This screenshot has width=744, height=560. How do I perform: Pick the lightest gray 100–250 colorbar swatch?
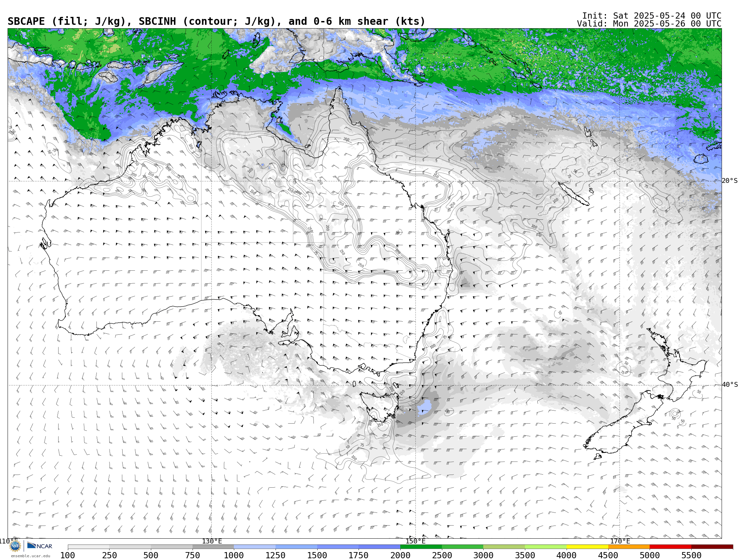click(89, 547)
